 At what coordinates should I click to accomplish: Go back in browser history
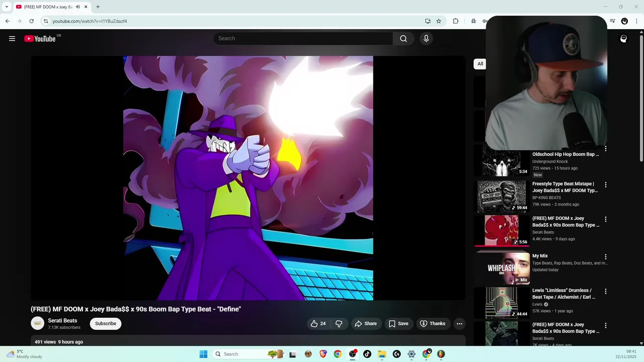click(x=7, y=21)
